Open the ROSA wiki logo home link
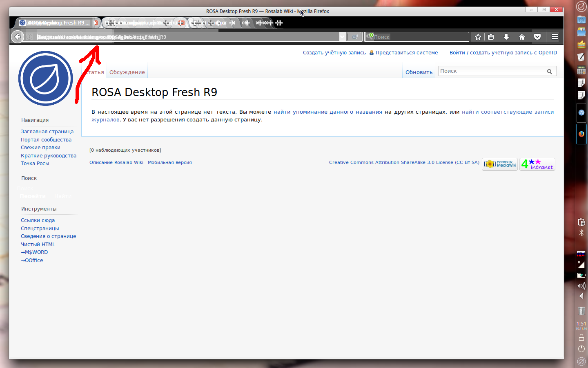The width and height of the screenshot is (588, 368). 45,78
